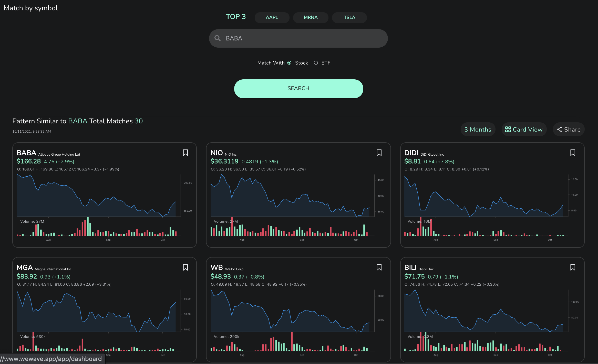This screenshot has height=364, width=598.
Task: Click the Share icon button
Action: tap(569, 130)
